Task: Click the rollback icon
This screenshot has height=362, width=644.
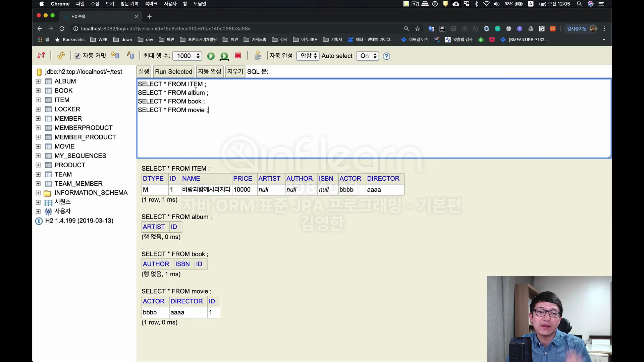Action: [115, 55]
